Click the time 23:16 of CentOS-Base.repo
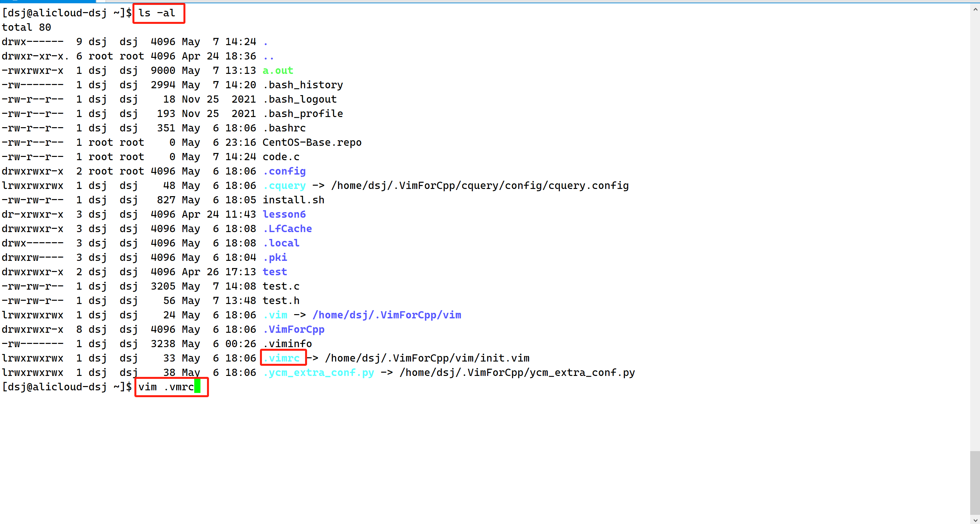Screen dimensions: 980x524 (240, 143)
